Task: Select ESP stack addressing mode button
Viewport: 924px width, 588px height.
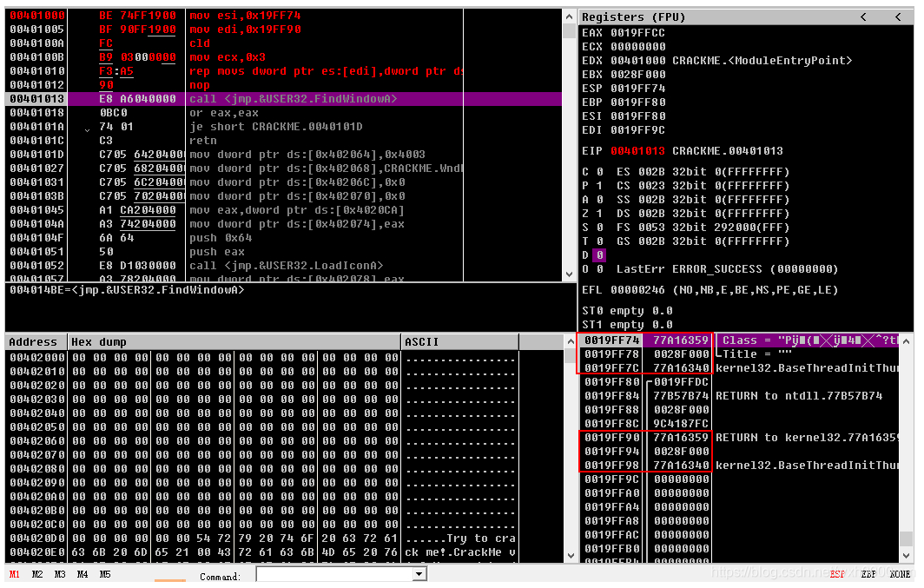Action: pyautogui.click(x=837, y=574)
